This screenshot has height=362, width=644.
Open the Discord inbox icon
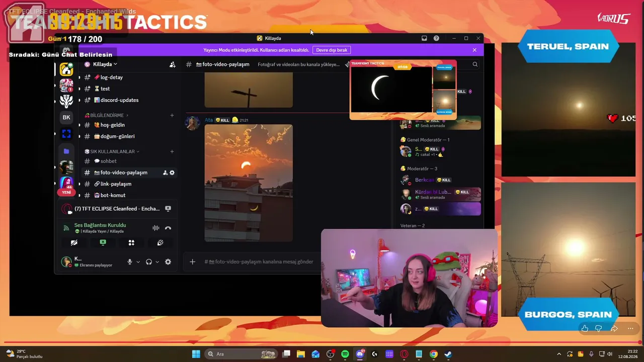point(424,38)
